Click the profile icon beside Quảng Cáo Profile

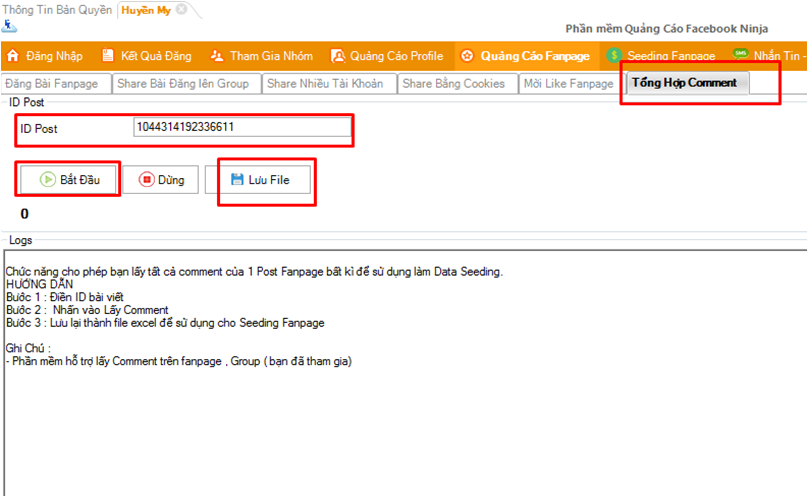338,56
